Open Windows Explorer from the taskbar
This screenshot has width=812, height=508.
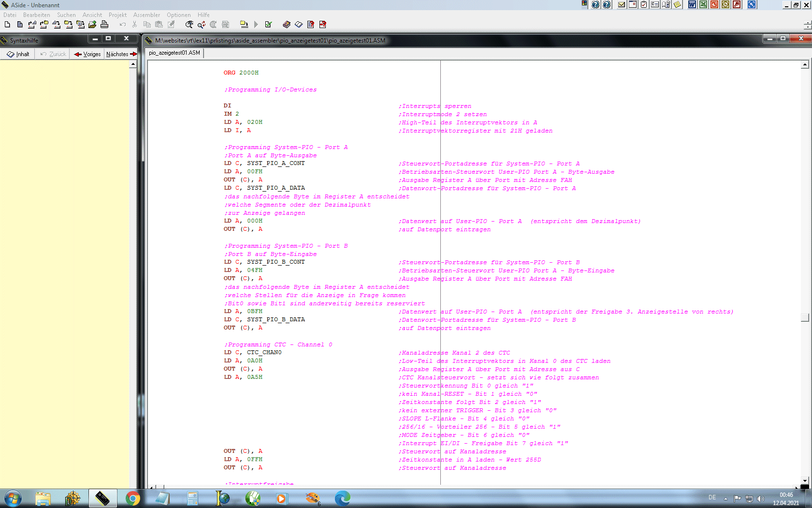43,498
